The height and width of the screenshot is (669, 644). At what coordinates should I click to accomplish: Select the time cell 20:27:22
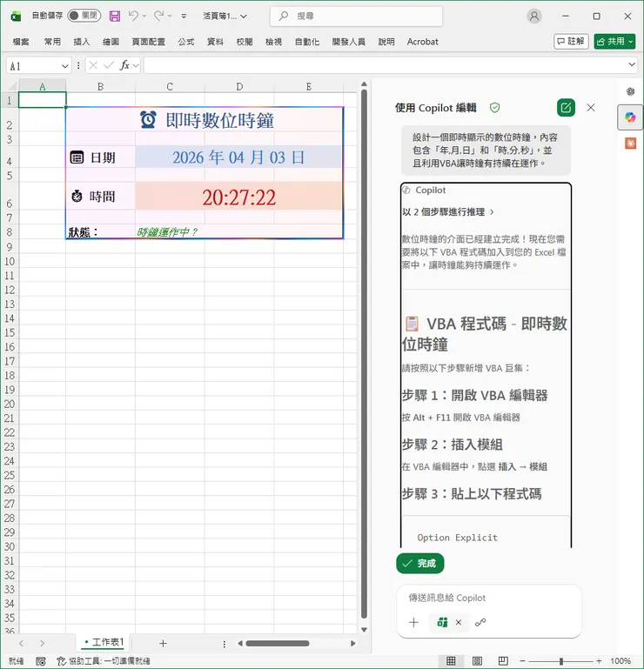(238, 197)
